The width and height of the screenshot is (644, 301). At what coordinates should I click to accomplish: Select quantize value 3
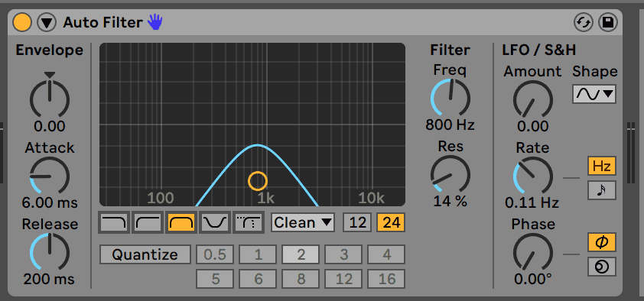pos(343,254)
